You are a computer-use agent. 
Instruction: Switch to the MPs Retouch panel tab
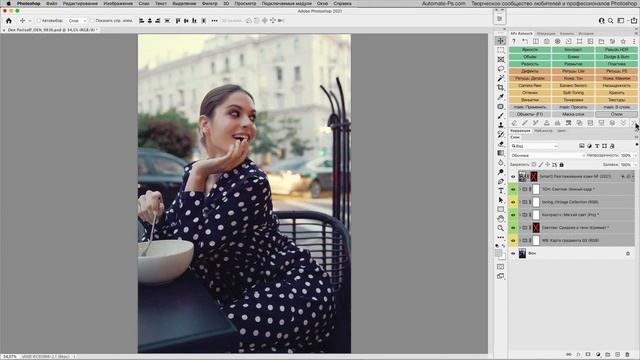[x=522, y=33]
